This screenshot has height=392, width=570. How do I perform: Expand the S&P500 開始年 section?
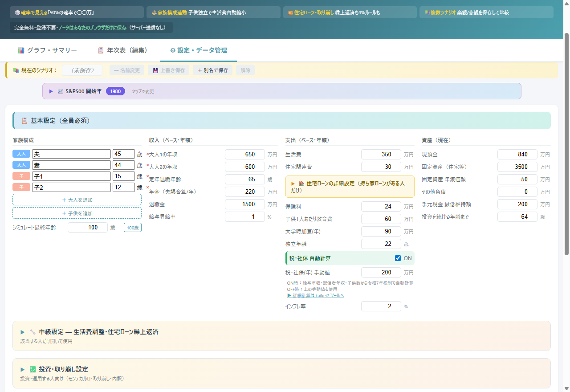[281, 91]
